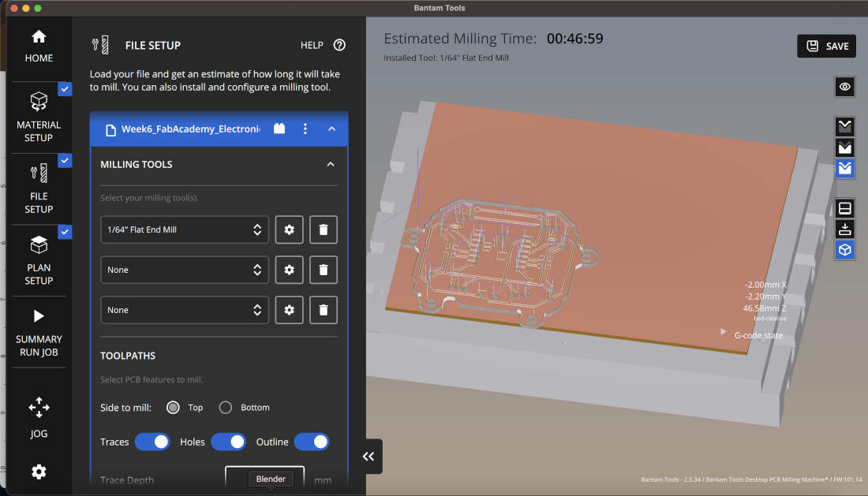Screen dimensions: 868x496
Task: Click the Week6_FabAcademy_Electronics file name
Action: pyautogui.click(x=190, y=129)
